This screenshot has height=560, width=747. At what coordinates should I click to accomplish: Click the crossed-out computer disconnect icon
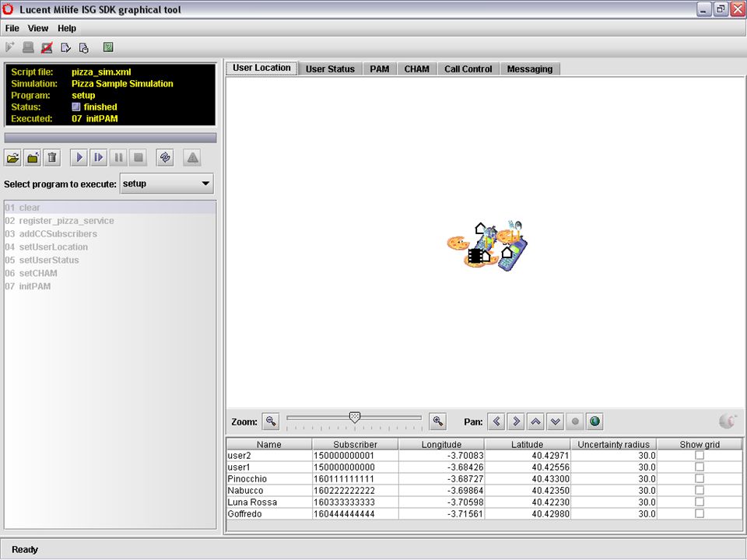pos(46,47)
